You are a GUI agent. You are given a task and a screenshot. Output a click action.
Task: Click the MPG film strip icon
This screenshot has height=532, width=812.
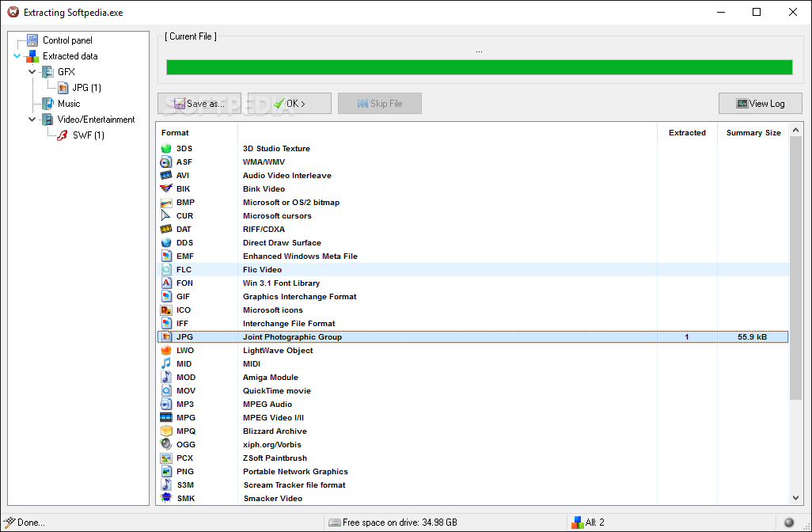pos(165,417)
